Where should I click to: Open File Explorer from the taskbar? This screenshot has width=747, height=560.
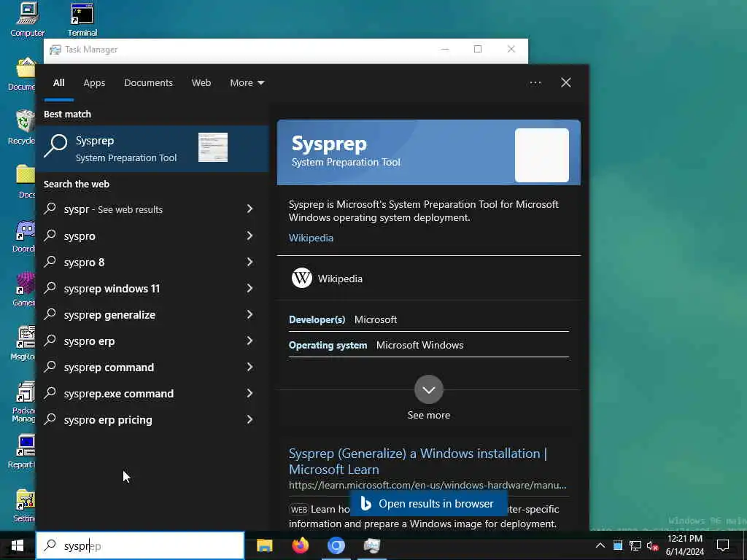tap(264, 545)
